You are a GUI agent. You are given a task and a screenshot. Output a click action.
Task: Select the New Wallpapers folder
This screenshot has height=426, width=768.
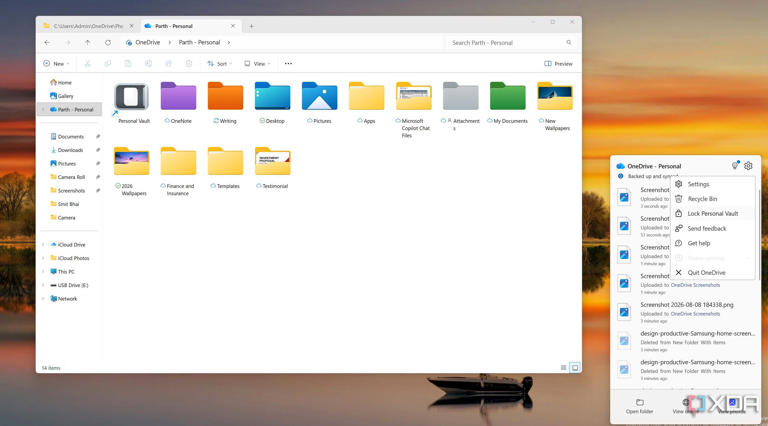click(x=554, y=106)
